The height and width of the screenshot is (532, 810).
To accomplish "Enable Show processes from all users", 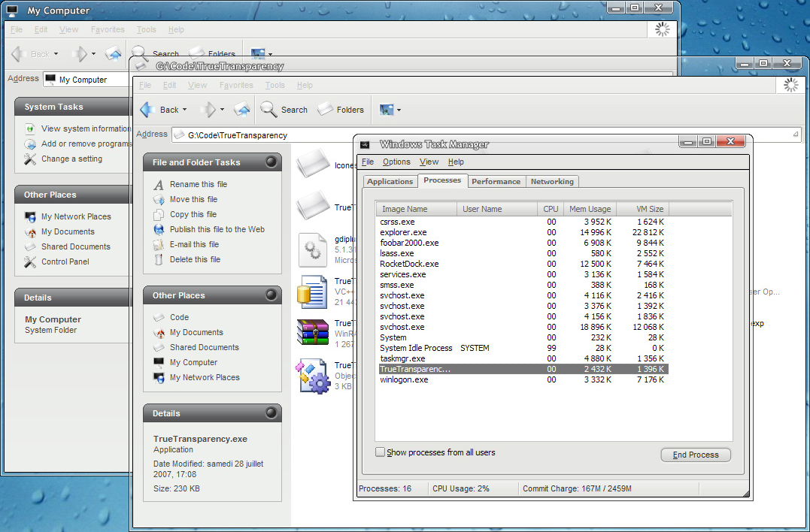I will [x=380, y=452].
